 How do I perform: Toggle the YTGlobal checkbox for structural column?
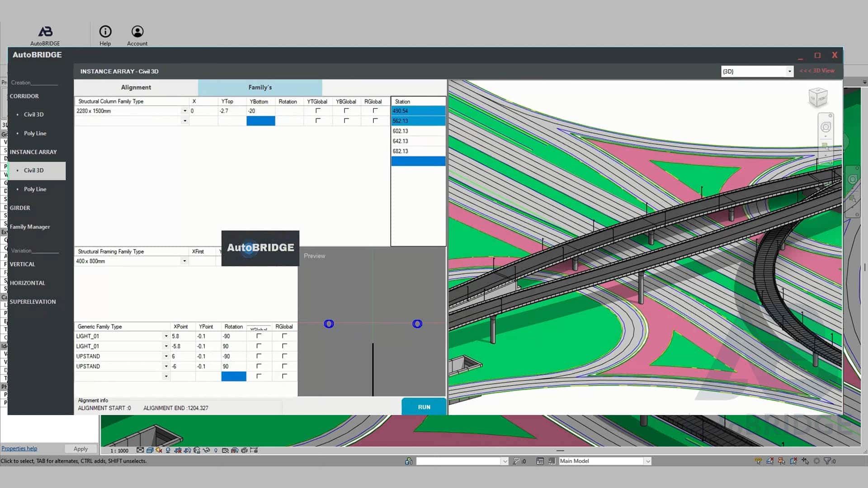coord(318,111)
